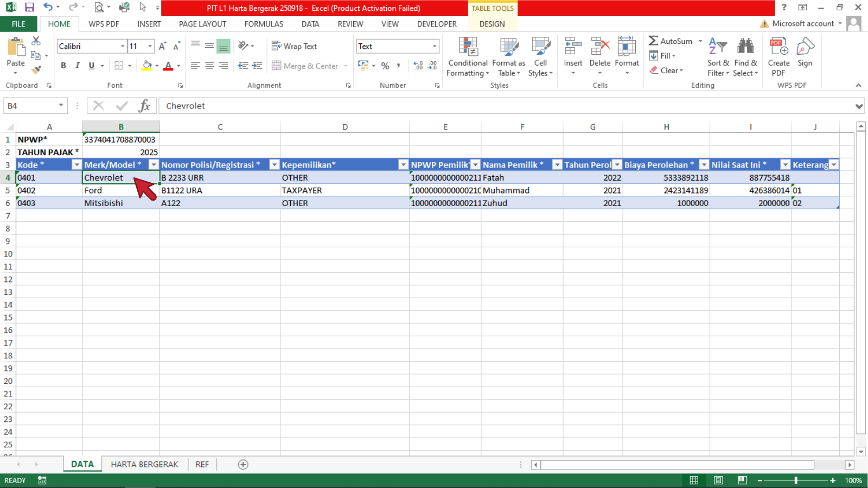Open the Calibri font name dropdown
This screenshot has width=868, height=488.
click(x=123, y=47)
